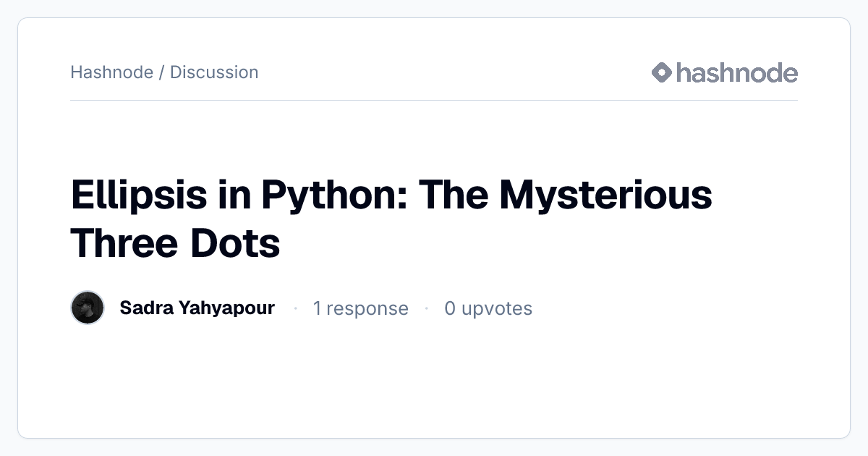View the "1 response" count

[360, 308]
